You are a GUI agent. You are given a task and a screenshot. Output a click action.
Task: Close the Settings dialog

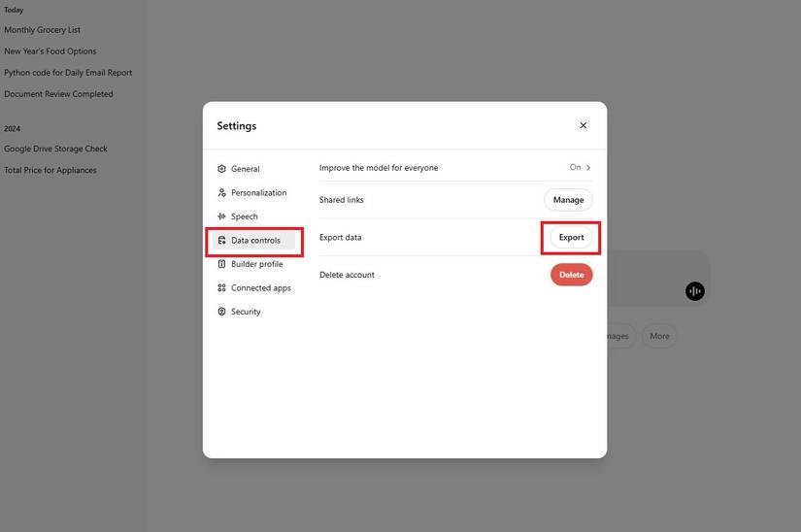coord(583,125)
